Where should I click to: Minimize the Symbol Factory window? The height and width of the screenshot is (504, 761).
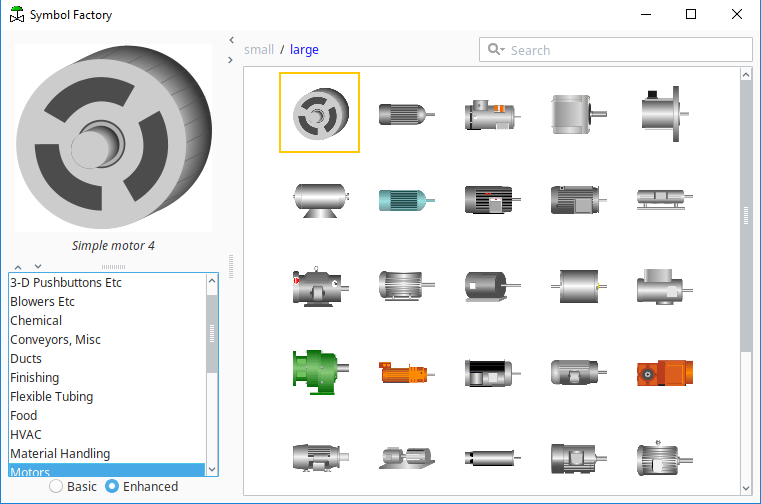[646, 15]
